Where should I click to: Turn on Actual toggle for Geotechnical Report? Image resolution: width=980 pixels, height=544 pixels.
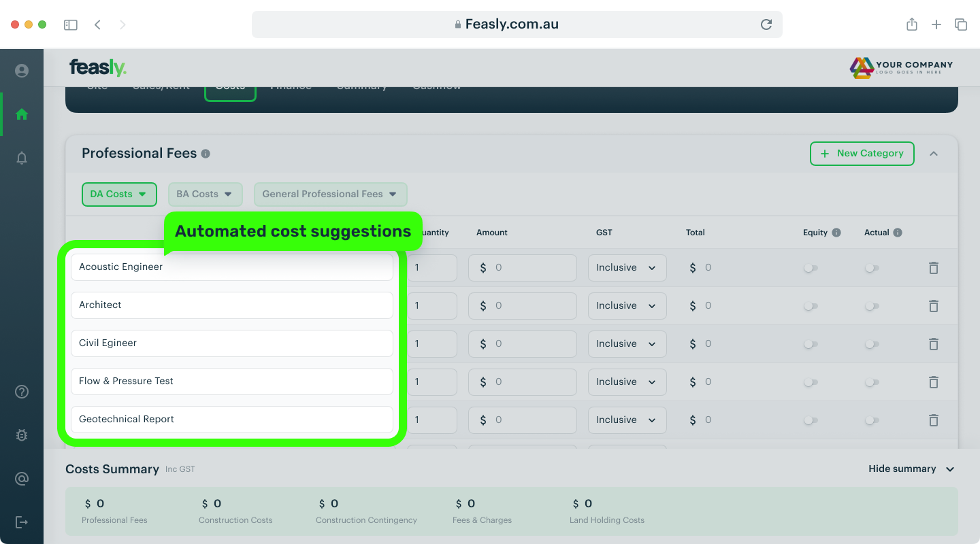pyautogui.click(x=872, y=420)
